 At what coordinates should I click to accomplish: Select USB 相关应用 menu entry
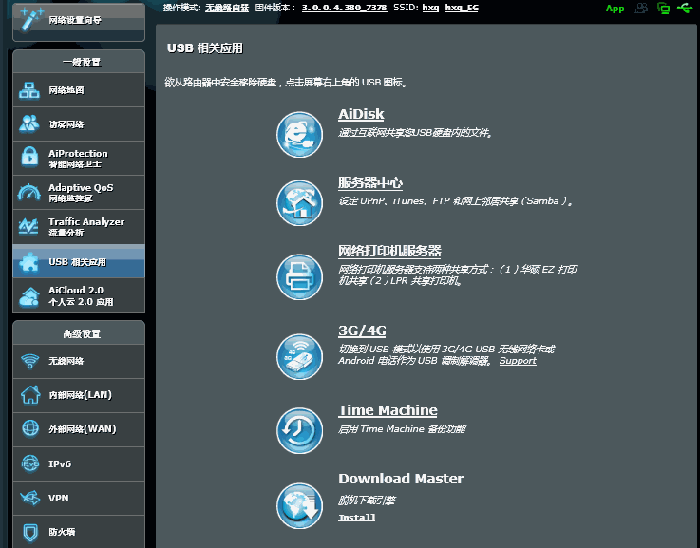coord(79,261)
